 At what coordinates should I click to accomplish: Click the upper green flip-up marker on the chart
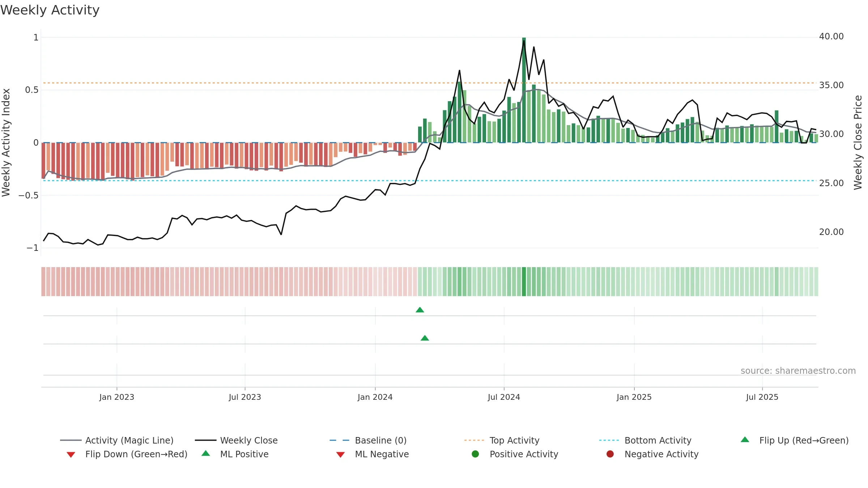coord(420,310)
